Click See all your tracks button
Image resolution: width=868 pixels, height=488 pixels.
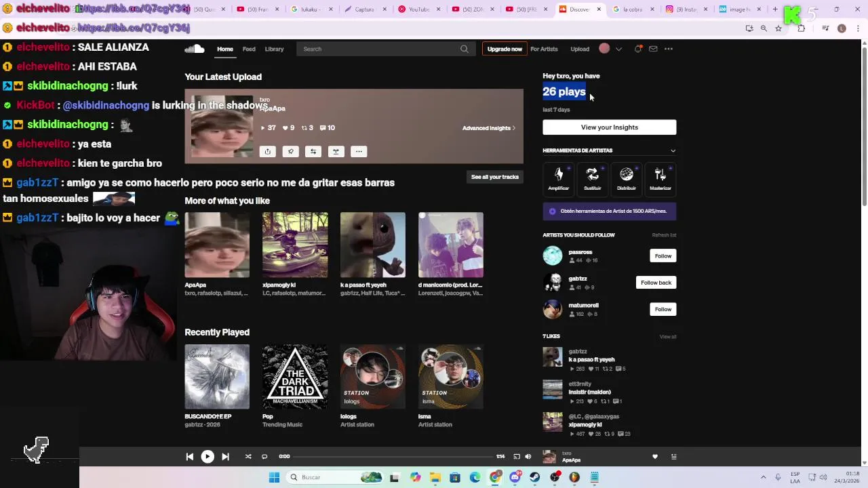coord(495,177)
